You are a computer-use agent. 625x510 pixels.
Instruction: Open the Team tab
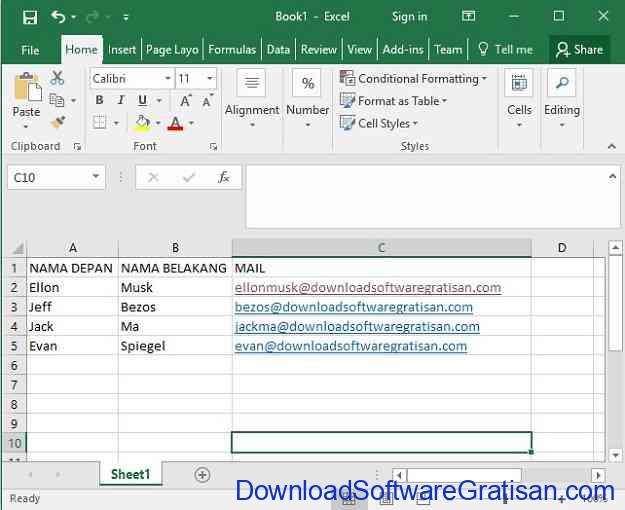448,50
